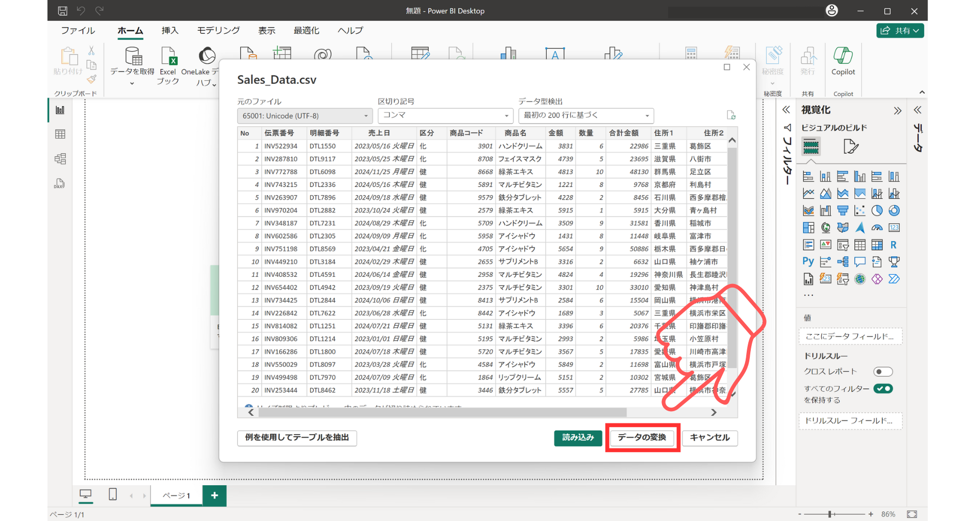This screenshot has height=521, width=980.
Task: Toggle the Cross-report drillthrough switch
Action: [x=883, y=371]
